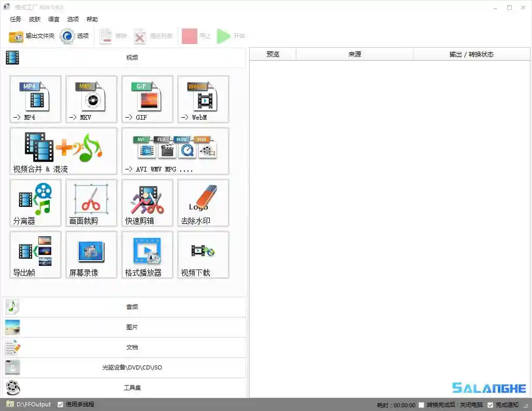Viewport: 532px width, 411px height.
Task: Open the 任务 menu
Action: (x=15, y=19)
